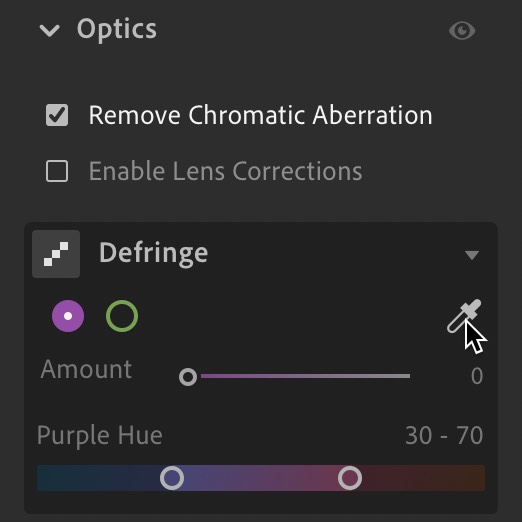
Task: Click the Purple Hue 30 - 70 value
Action: click(x=444, y=435)
